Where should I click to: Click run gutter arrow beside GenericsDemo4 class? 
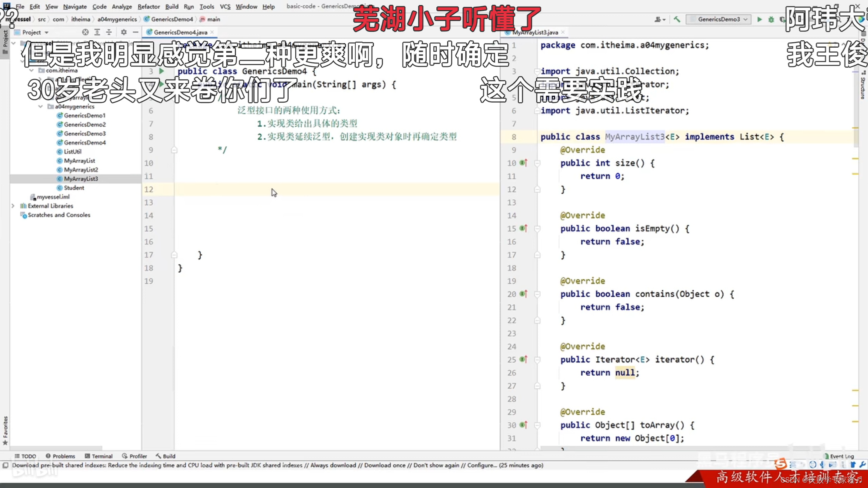[162, 71]
